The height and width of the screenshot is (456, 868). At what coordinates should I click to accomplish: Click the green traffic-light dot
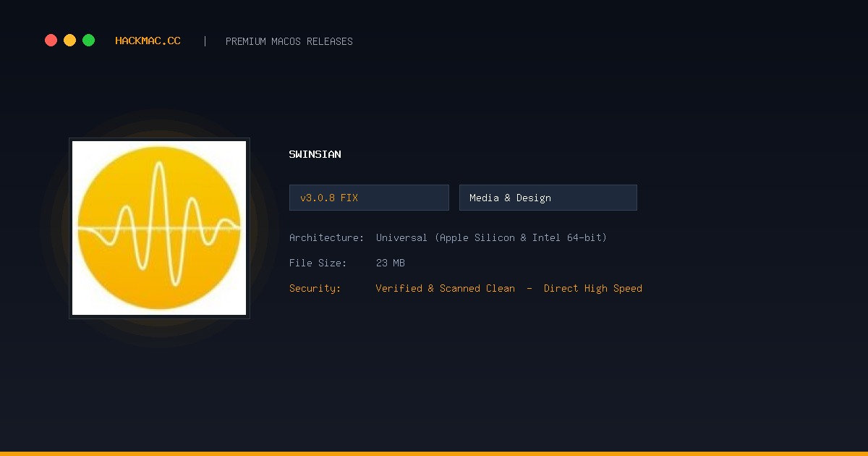(88, 41)
